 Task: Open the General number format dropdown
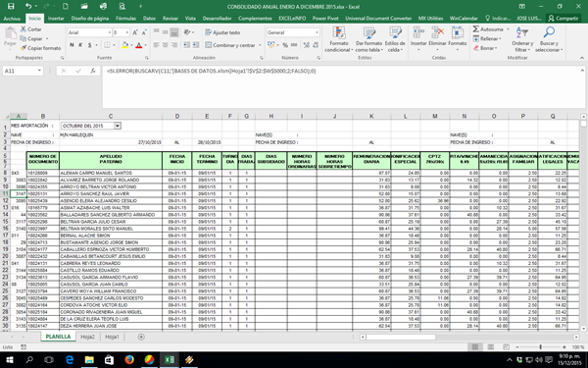click(318, 32)
